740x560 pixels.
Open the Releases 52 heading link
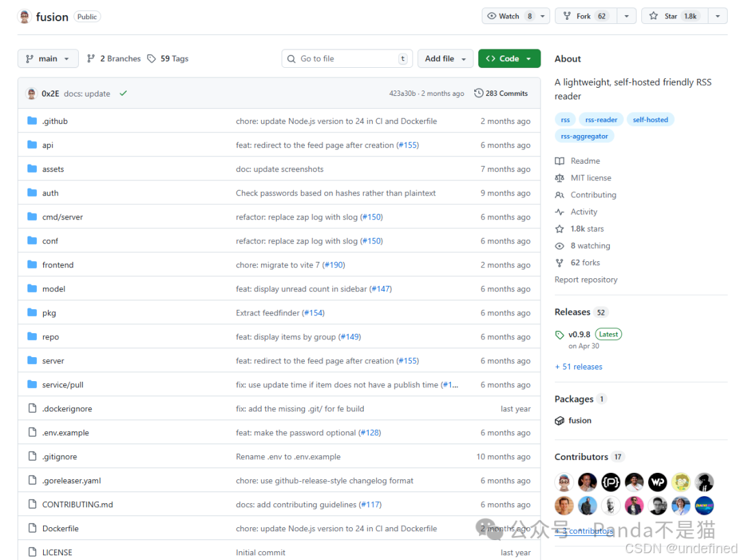click(580, 312)
